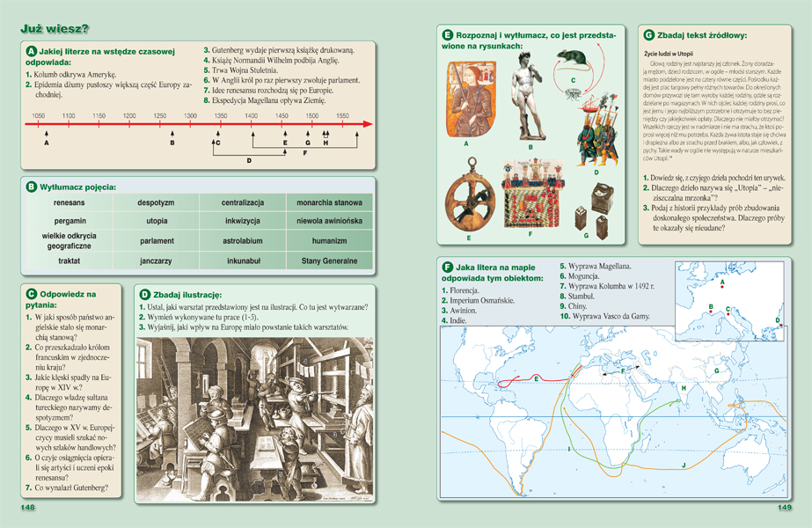Click the 1550 year label on the timeline

[x=342, y=115]
